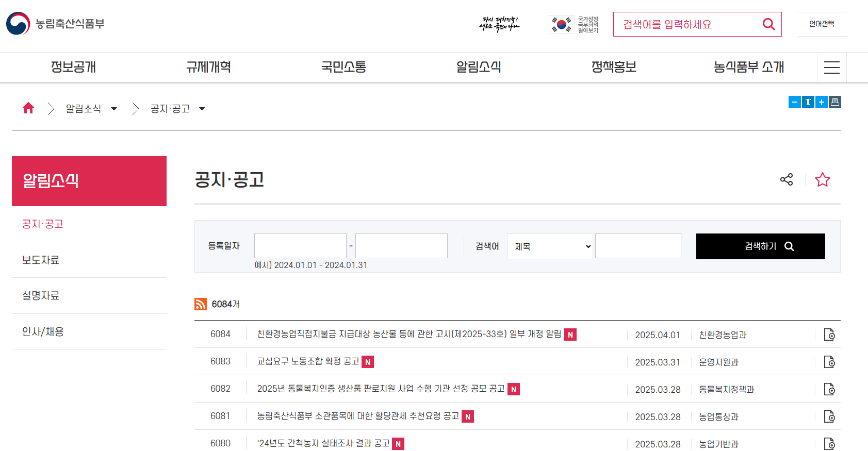Click the 농업기반과 department cell
This screenshot has height=451, width=868.
click(x=718, y=444)
